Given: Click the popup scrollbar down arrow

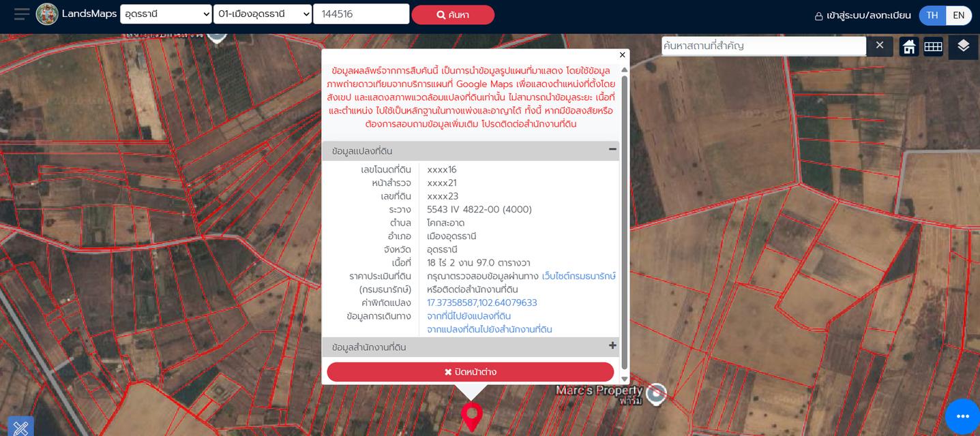Looking at the screenshot, I should (x=624, y=379).
